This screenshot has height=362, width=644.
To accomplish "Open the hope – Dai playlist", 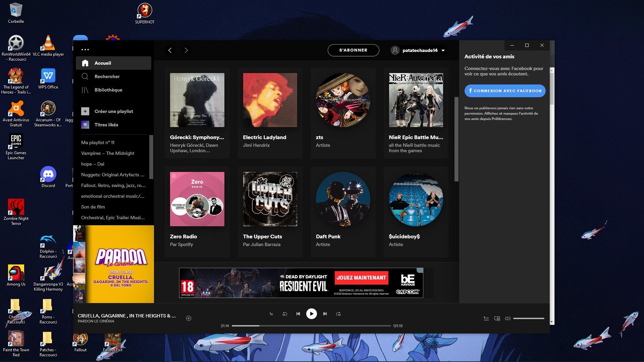I will pyautogui.click(x=93, y=164).
